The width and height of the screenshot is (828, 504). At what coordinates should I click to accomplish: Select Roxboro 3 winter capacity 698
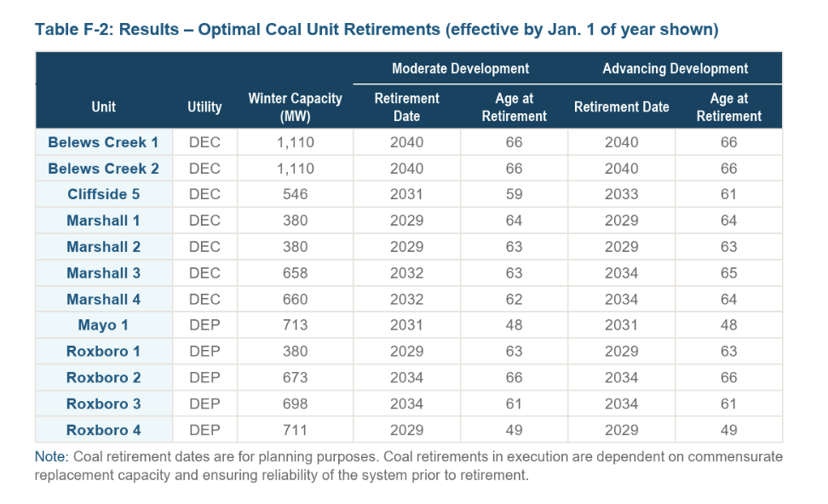[x=295, y=404]
